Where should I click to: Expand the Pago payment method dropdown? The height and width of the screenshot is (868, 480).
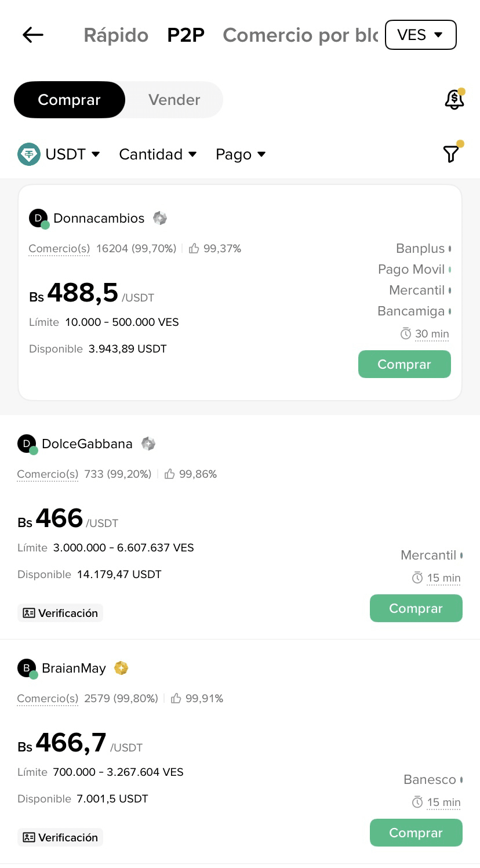point(241,154)
